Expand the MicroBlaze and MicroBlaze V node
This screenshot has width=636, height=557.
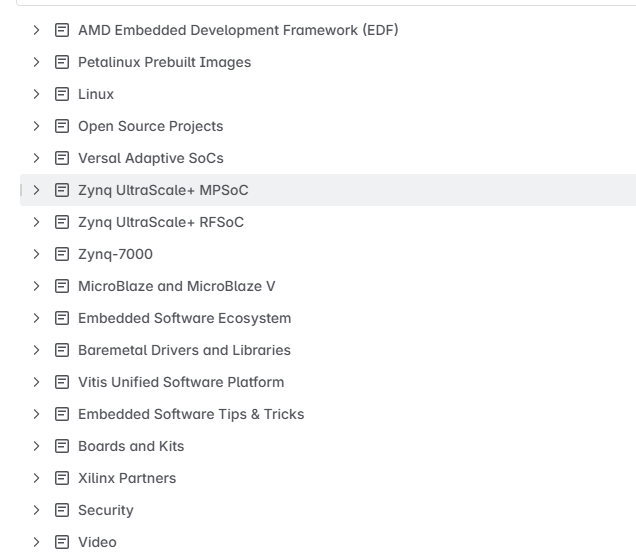36,286
